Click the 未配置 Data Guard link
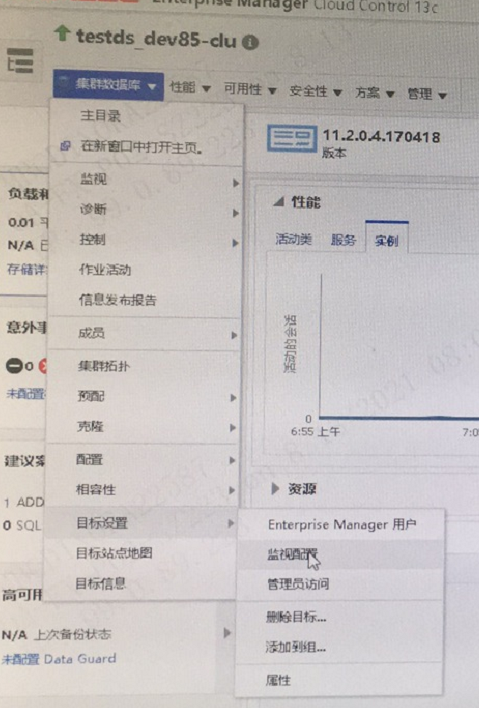 (x=59, y=659)
